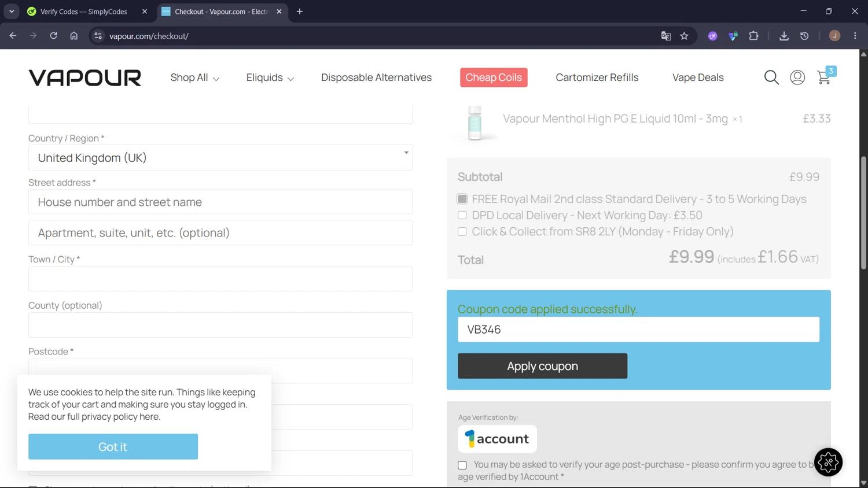Open the Extensions puzzle icon
The width and height of the screenshot is (868, 488).
click(x=753, y=36)
